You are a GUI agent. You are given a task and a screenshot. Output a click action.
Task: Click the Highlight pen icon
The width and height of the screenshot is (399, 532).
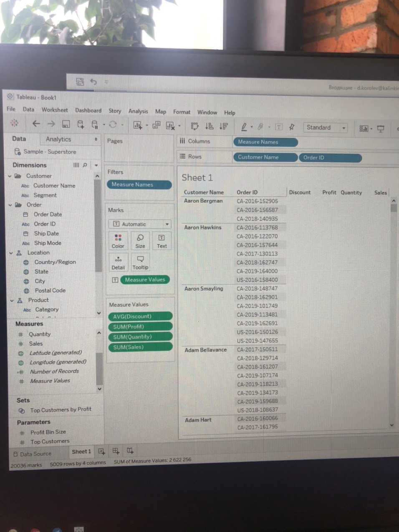coord(244,126)
